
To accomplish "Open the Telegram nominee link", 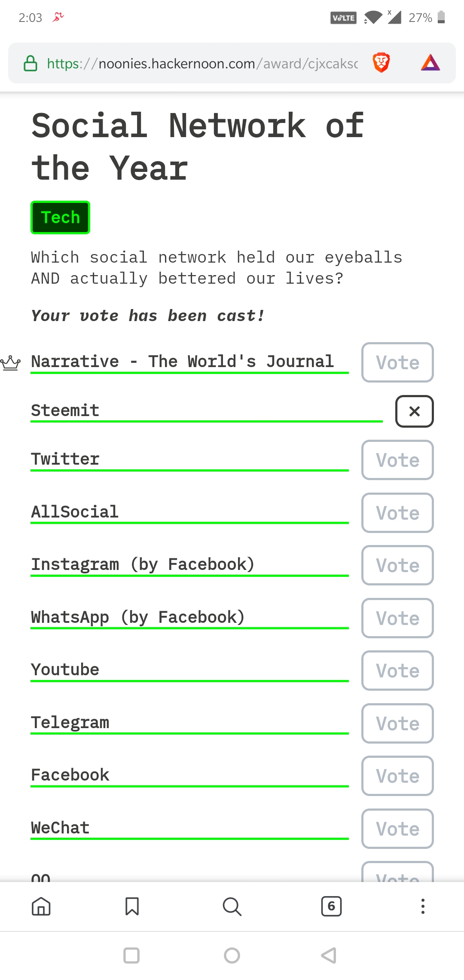I will coord(70,723).
